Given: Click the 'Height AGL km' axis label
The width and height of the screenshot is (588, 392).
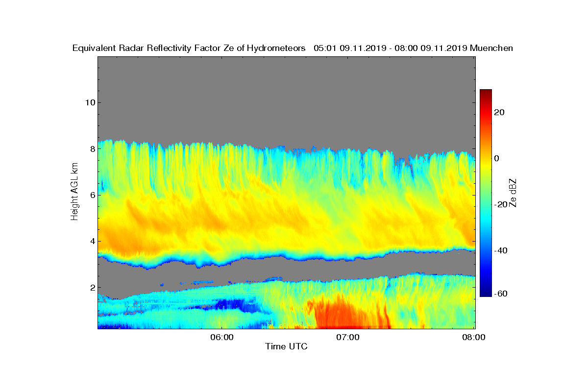Looking at the screenshot, I should [x=74, y=192].
